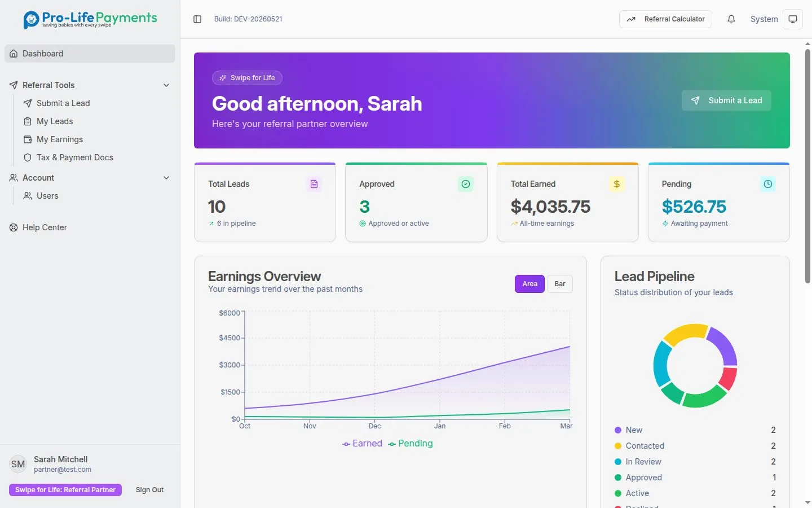This screenshot has width=812, height=508.
Task: Click the dollar icon on Total Earned card
Action: pos(617,184)
